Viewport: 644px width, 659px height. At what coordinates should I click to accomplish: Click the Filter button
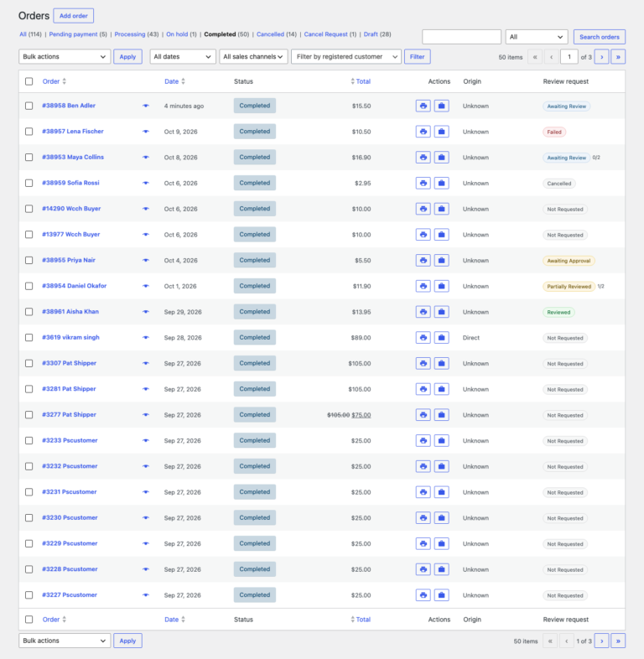(417, 57)
